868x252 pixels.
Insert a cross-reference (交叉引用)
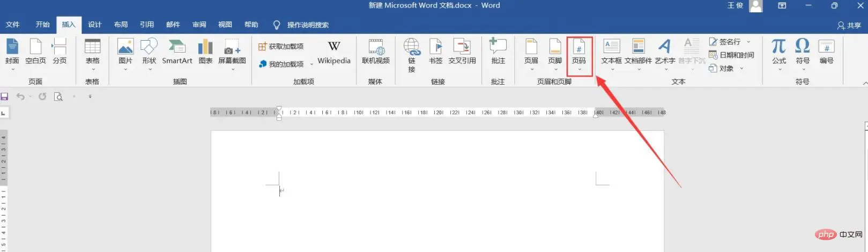click(462, 53)
